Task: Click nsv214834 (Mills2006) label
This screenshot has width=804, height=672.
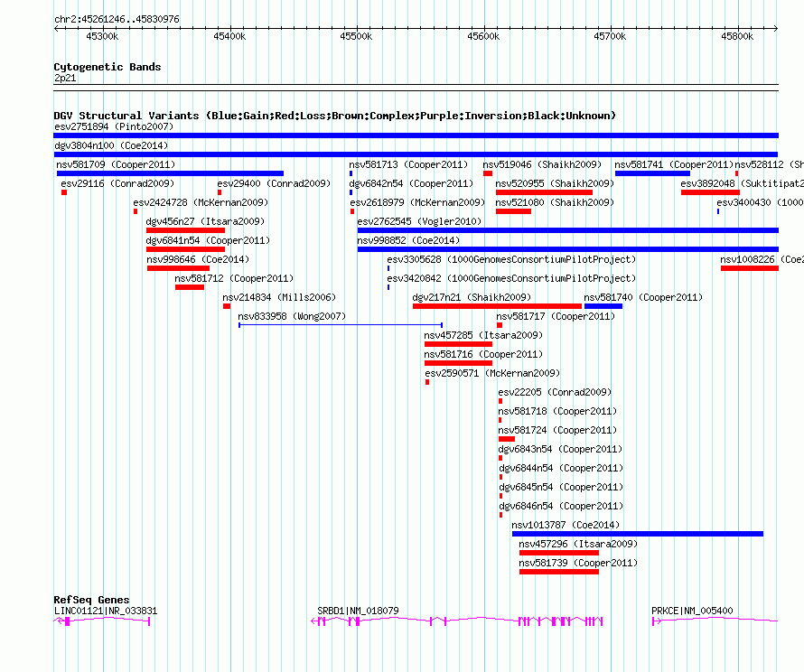Action: click(279, 297)
